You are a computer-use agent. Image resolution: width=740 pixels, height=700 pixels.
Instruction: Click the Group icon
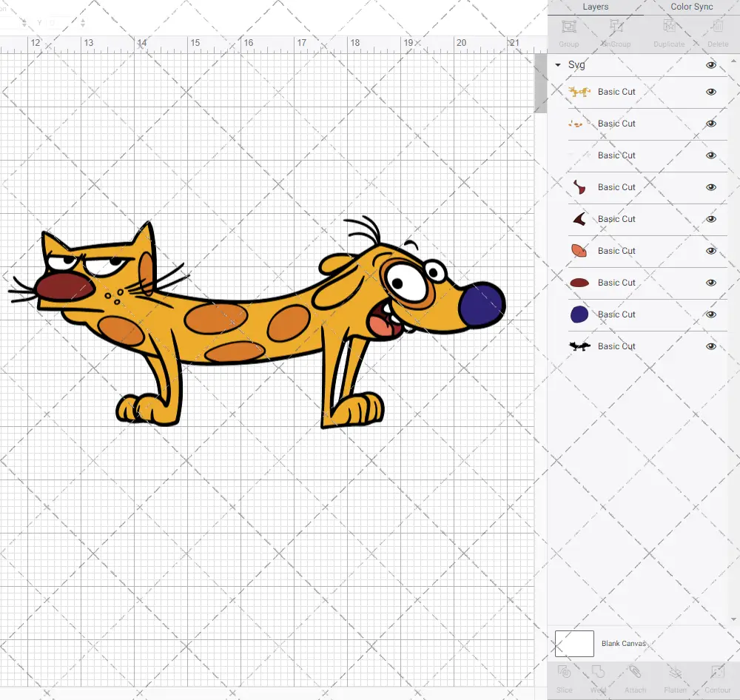pos(568,27)
